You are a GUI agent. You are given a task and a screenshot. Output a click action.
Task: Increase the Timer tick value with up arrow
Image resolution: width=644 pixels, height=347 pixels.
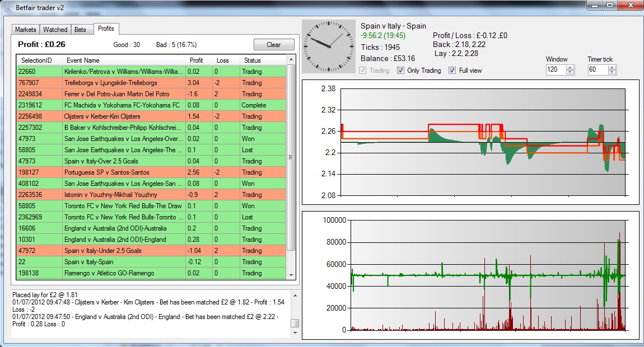tap(612, 67)
